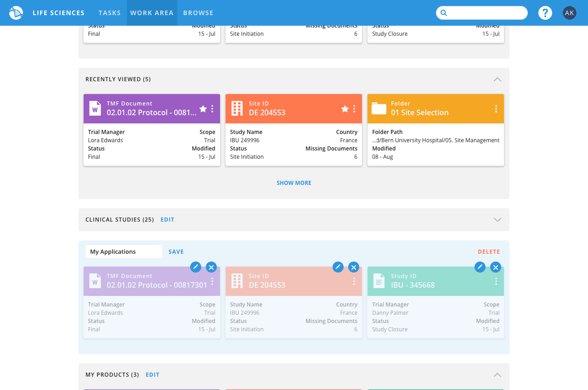
Task: Collapse the My Products section
Action: (x=498, y=375)
